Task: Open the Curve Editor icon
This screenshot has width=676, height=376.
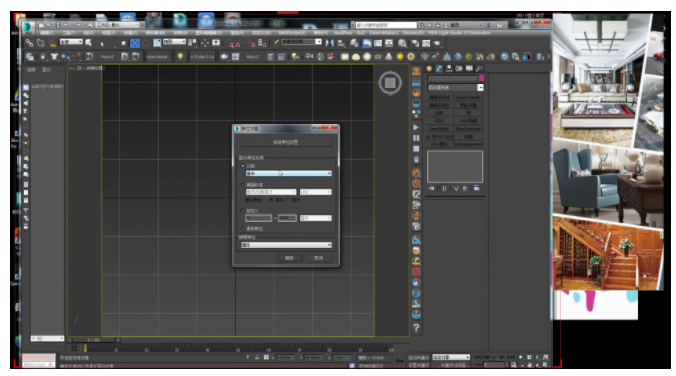Action: [378, 43]
